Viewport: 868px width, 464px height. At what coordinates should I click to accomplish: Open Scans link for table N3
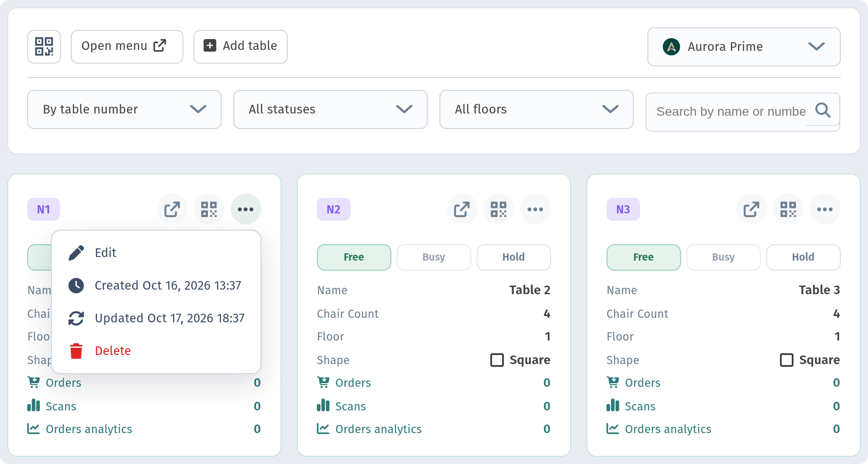(x=640, y=406)
